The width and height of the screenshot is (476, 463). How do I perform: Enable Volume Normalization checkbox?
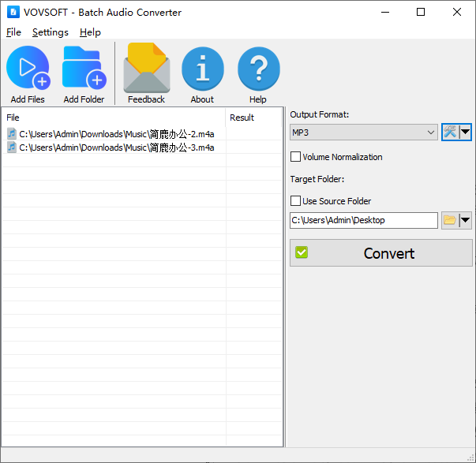pos(296,157)
